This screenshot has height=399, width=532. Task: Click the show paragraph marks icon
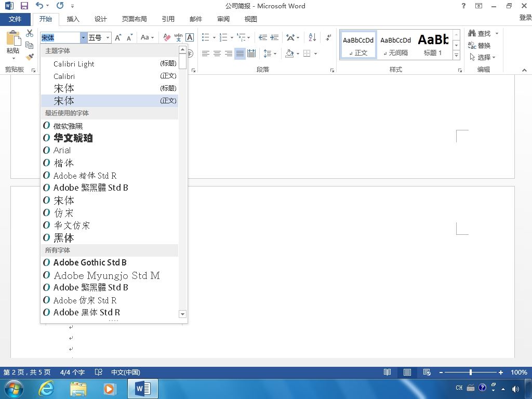(328, 37)
